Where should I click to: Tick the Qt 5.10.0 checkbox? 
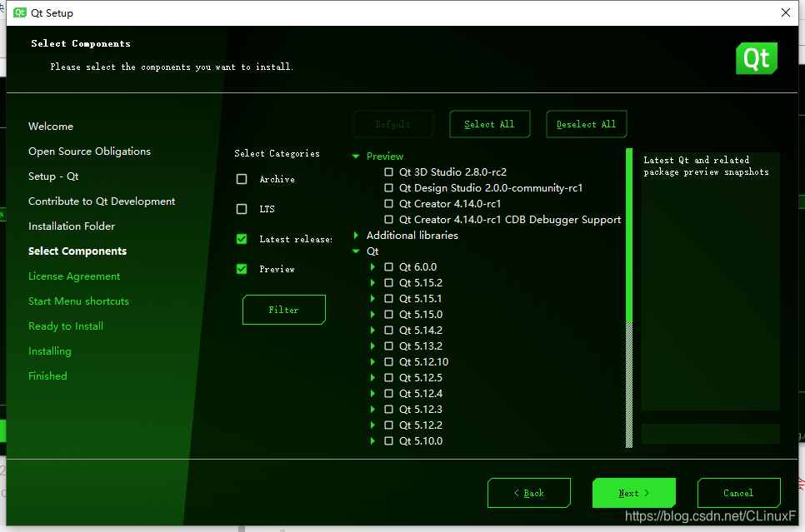388,441
